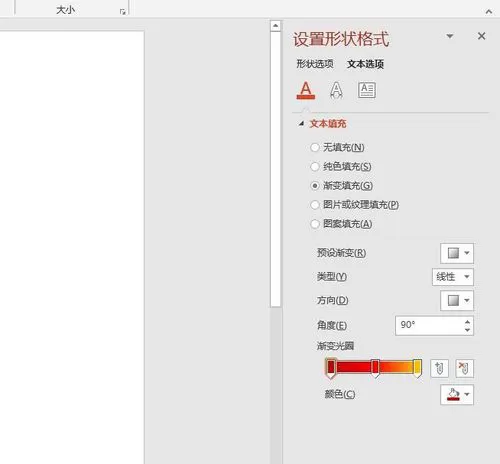Click the add gradient stop button
The height and width of the screenshot is (464, 500).
click(439, 368)
